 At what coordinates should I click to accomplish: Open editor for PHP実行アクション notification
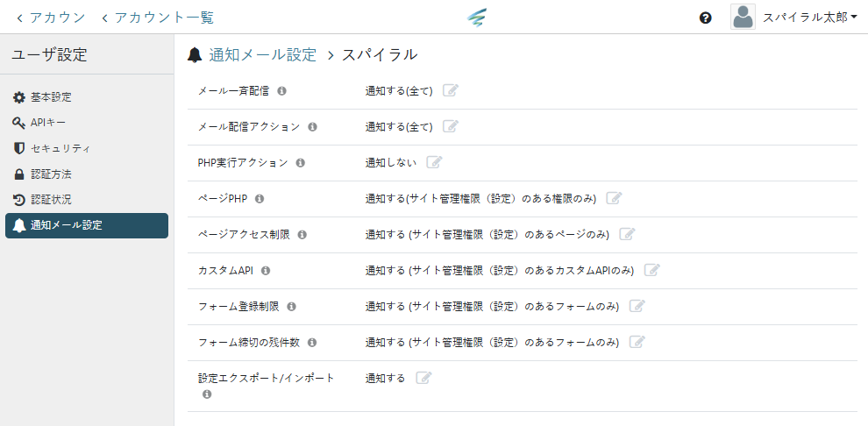point(434,162)
